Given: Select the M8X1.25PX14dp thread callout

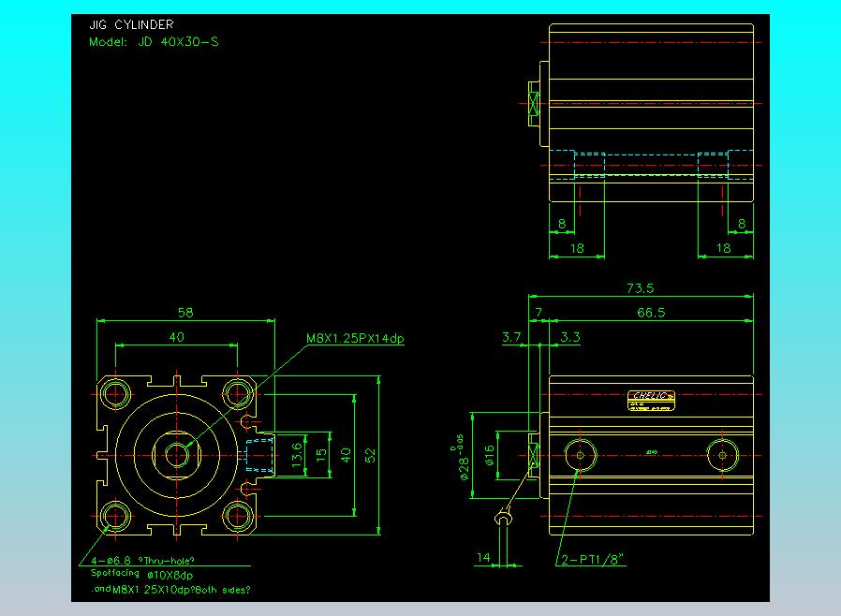Looking at the screenshot, I should click(x=355, y=338).
